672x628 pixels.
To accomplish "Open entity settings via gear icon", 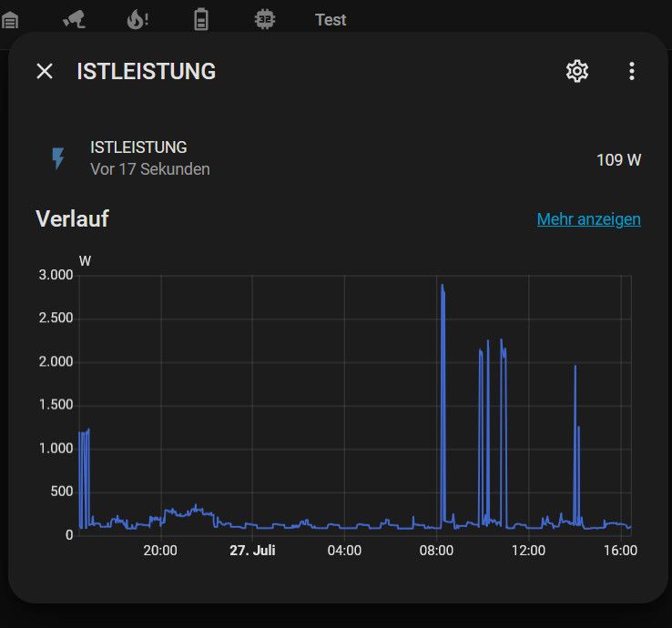I will (x=577, y=71).
